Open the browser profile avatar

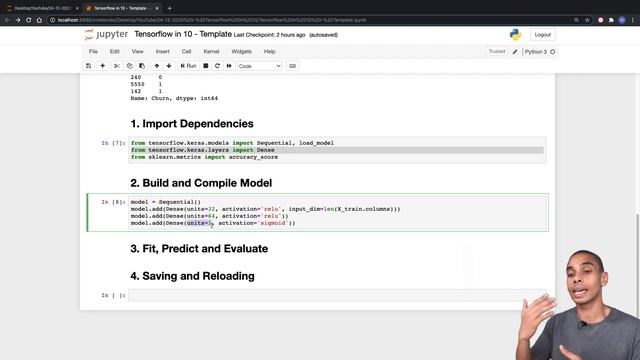(622, 20)
